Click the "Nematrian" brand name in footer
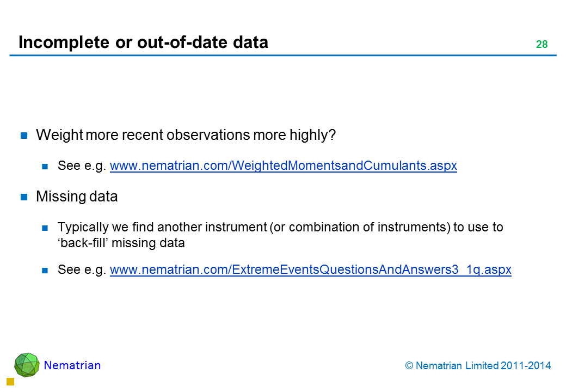Screen dimensions: 566x392 coord(72,365)
